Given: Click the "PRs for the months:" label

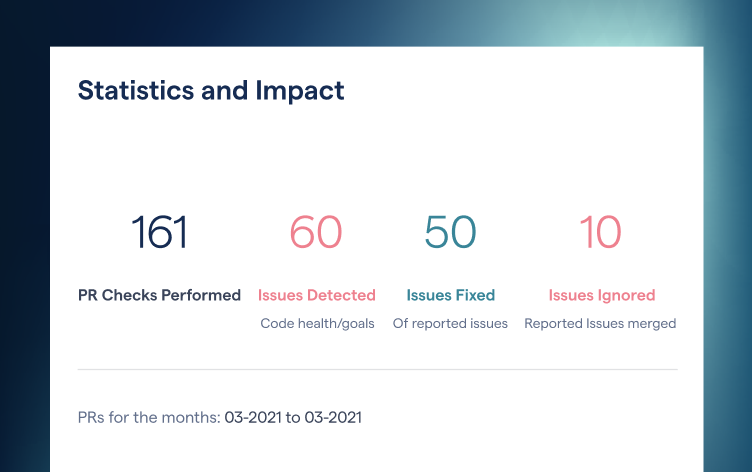Looking at the screenshot, I should point(148,417).
